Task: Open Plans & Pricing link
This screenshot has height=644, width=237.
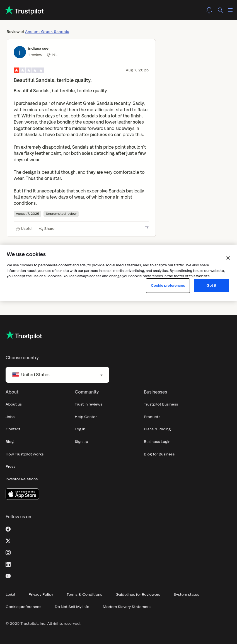Action: [157, 429]
